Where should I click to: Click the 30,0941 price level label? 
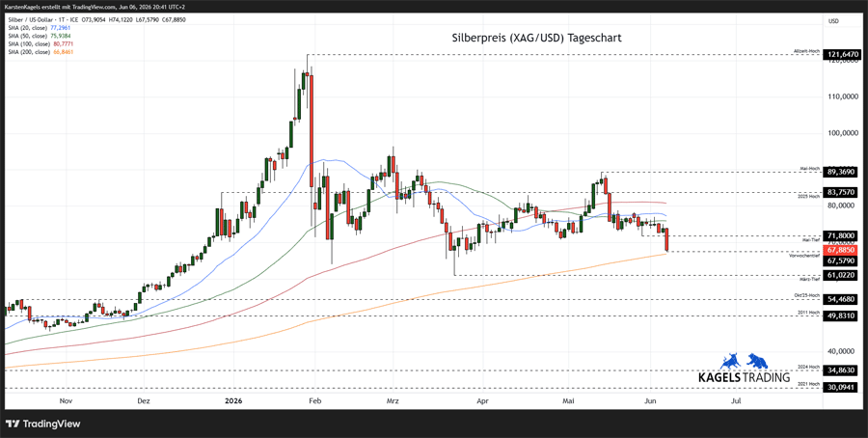coord(843,388)
